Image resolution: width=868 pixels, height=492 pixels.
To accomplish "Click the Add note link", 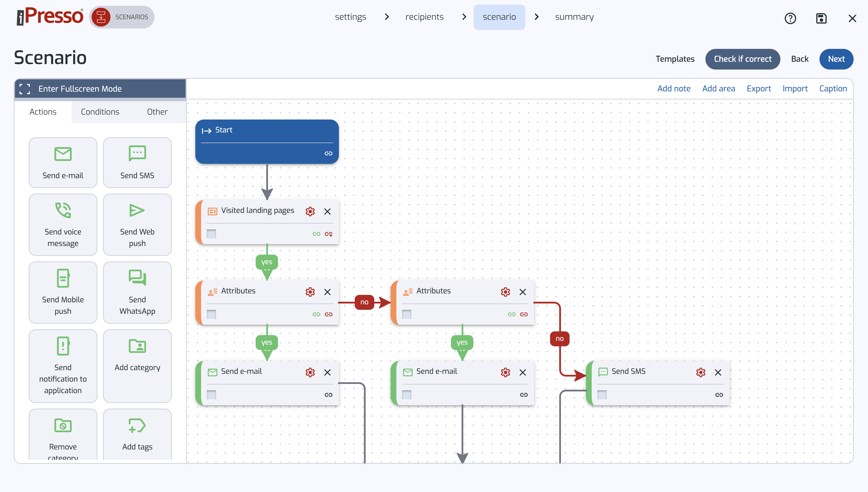I will point(674,89).
